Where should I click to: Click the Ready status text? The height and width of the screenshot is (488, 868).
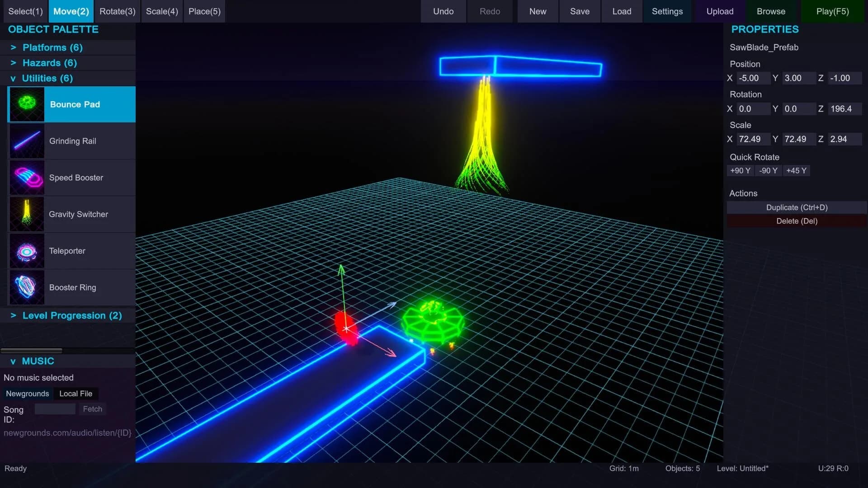point(16,469)
